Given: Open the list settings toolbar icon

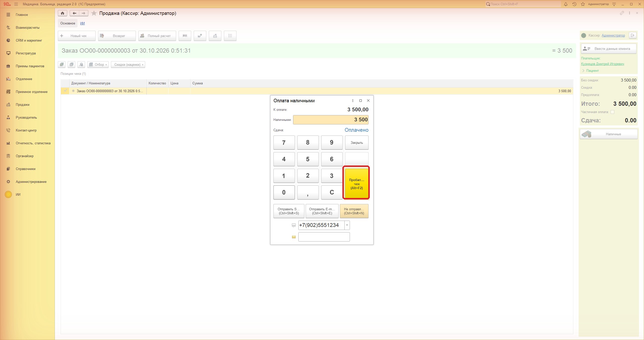Looking at the screenshot, I should click(x=230, y=36).
